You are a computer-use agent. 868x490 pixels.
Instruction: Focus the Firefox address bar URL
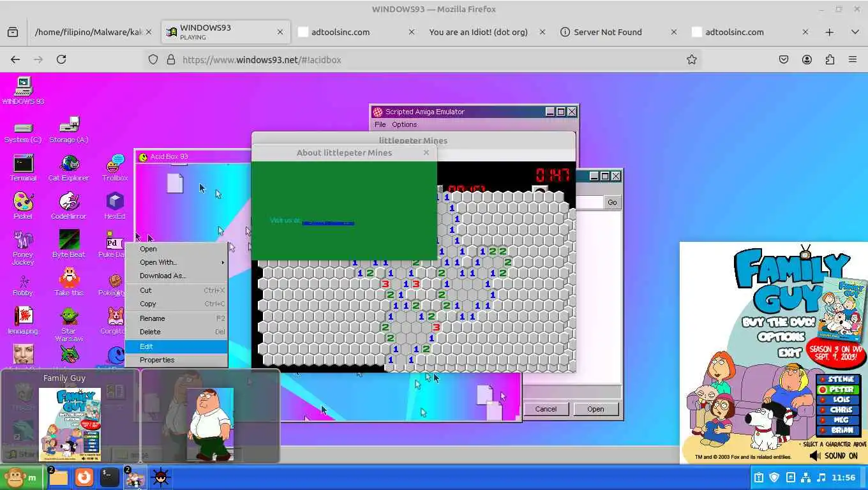click(421, 59)
